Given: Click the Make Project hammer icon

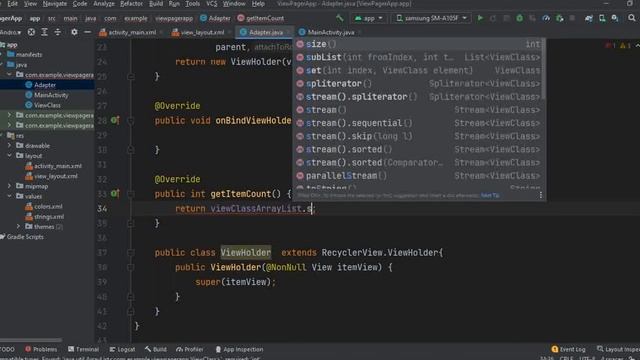Looking at the screenshot, I should click(x=340, y=18).
